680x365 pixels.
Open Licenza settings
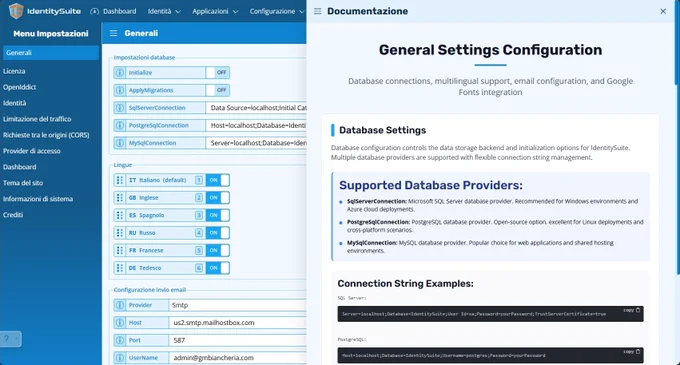click(14, 71)
